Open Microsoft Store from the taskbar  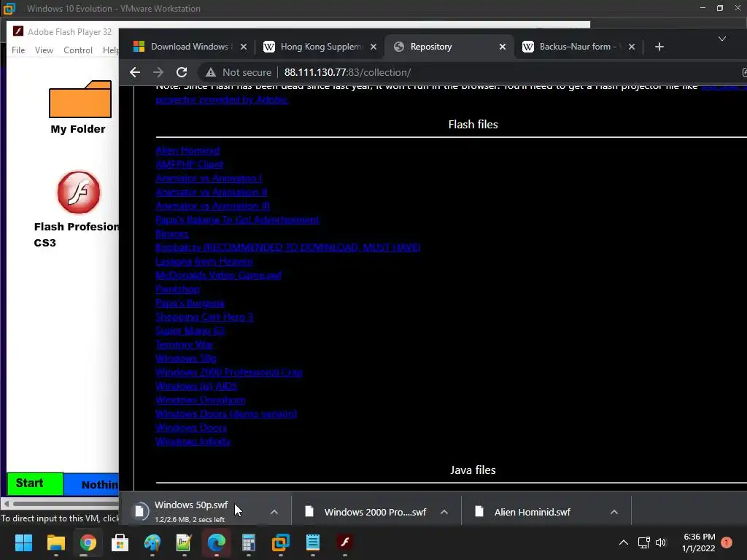[x=120, y=542]
